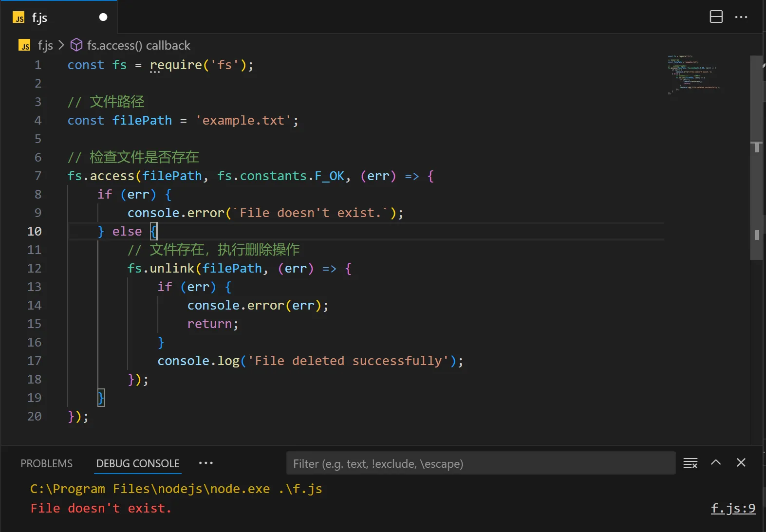The width and height of the screenshot is (766, 532).
Task: Click the return statement on line 15
Action: (209, 324)
